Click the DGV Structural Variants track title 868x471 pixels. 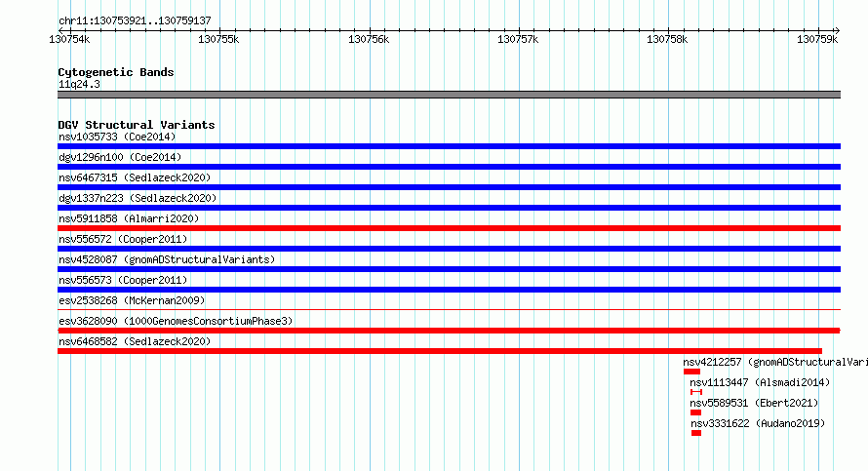pos(137,125)
